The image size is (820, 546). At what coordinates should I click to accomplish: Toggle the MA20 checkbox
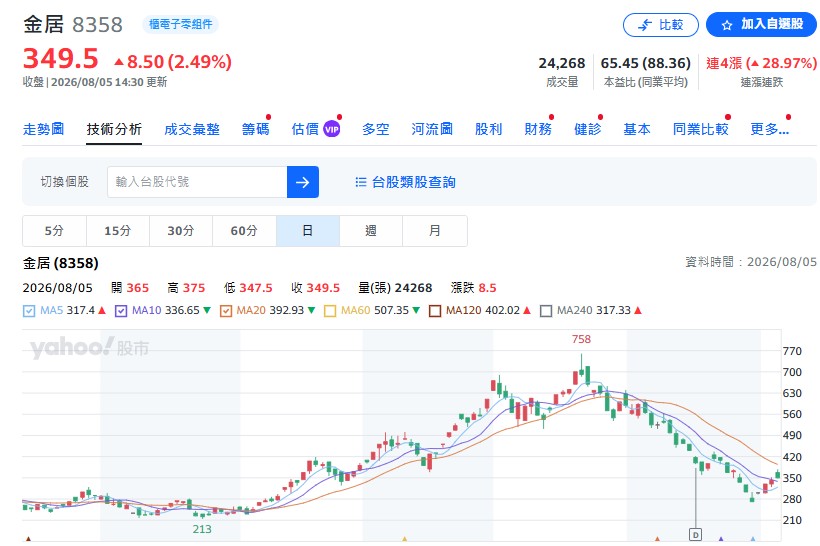click(x=226, y=311)
